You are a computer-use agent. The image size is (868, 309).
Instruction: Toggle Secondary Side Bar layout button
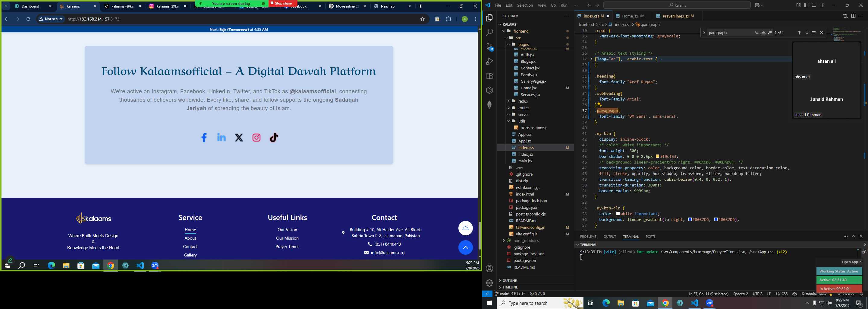pyautogui.click(x=822, y=5)
